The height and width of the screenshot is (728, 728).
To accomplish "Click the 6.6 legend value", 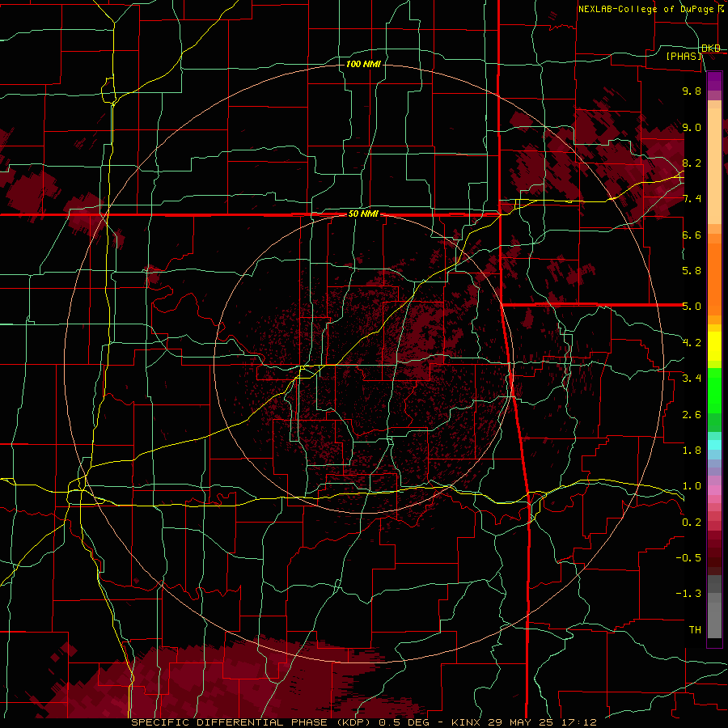I will pos(692,235).
